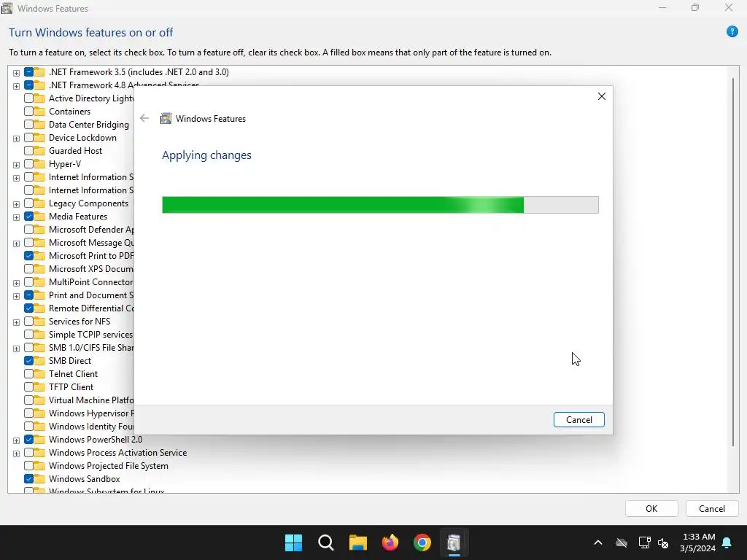
Task: Open Firefox from the taskbar
Action: (x=390, y=542)
